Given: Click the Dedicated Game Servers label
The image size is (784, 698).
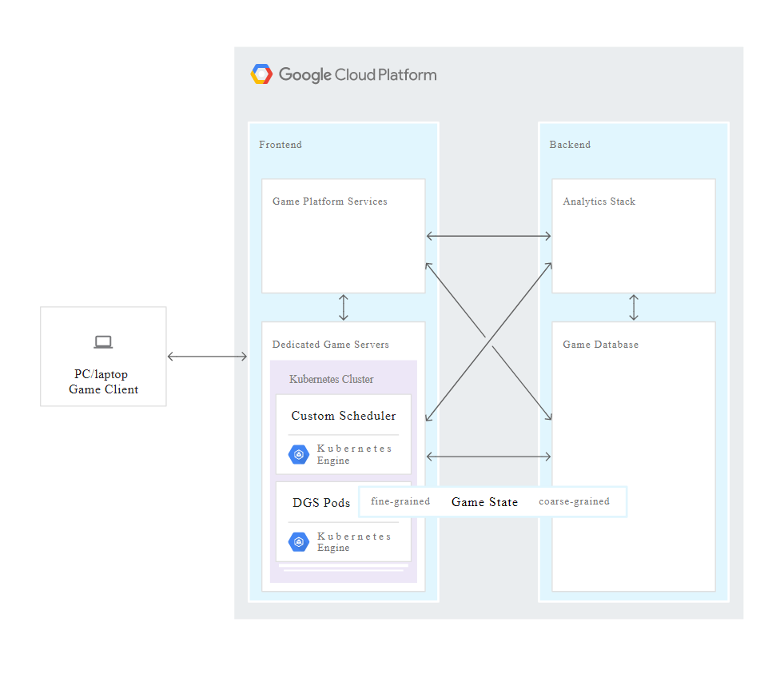Looking at the screenshot, I should click(x=330, y=345).
